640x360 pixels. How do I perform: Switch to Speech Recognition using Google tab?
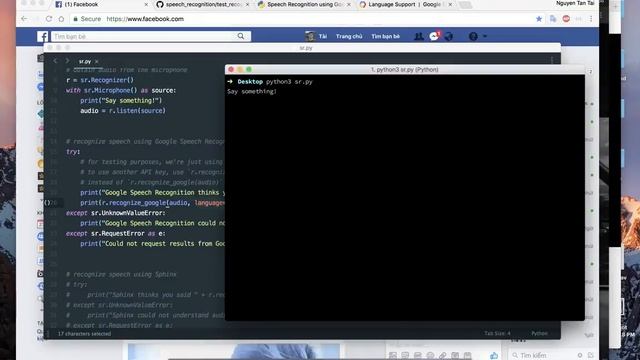click(304, 4)
